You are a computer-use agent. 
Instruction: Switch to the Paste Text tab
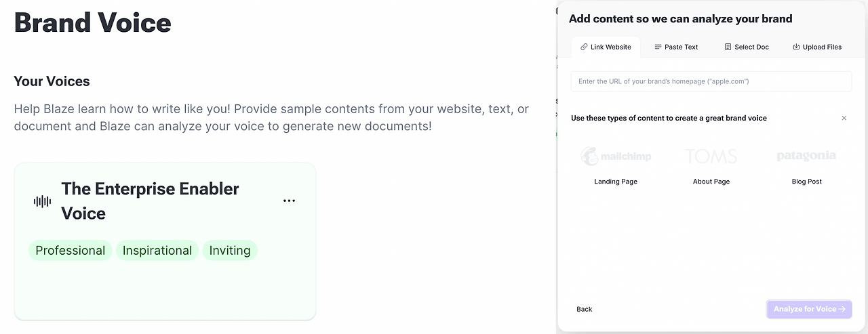(x=676, y=47)
